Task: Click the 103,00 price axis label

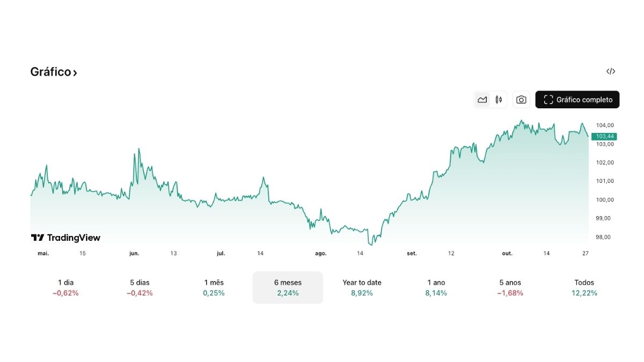Action: 604,144
